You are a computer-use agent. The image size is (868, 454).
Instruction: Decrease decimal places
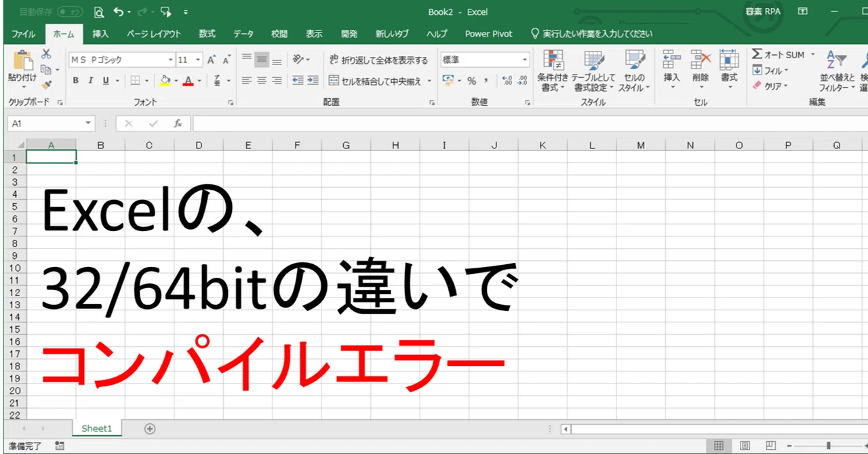[522, 81]
